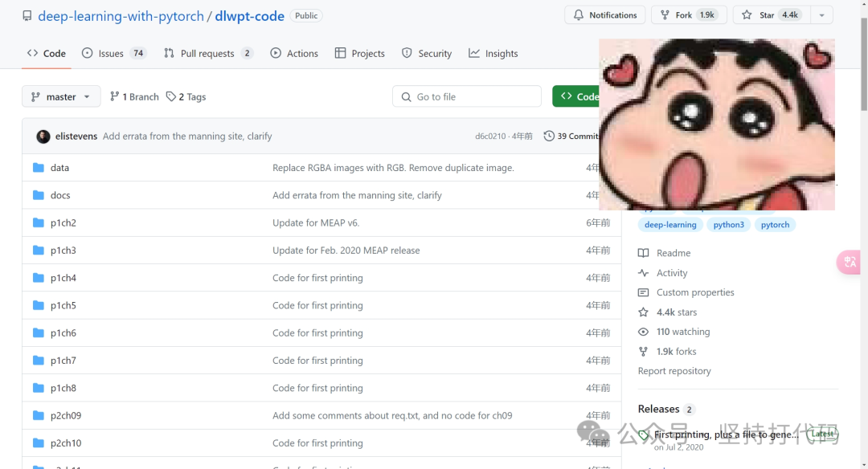The height and width of the screenshot is (469, 868).
Task: Open the deep-learning-with-pytorch owner link
Action: pos(121,16)
